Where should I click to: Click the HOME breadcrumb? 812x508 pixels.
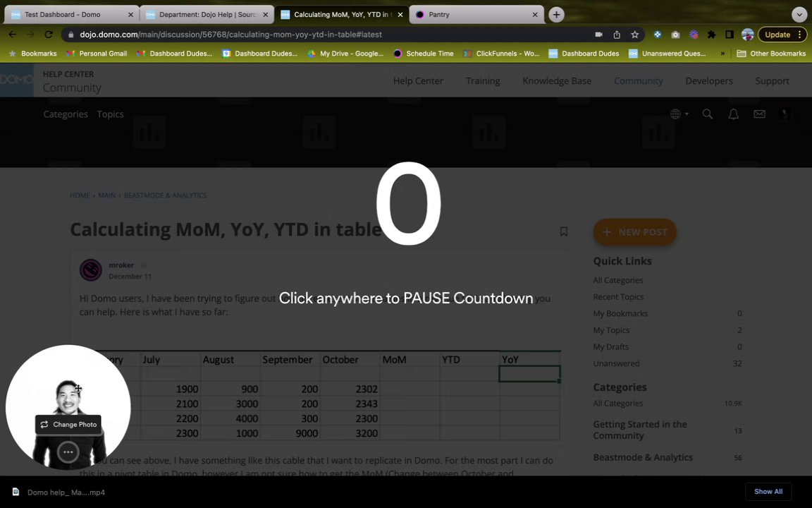click(x=80, y=195)
